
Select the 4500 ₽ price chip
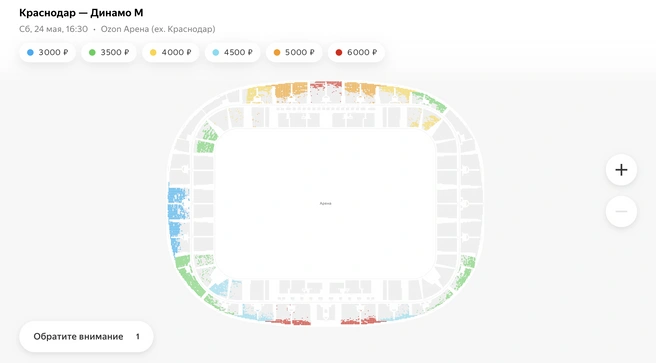point(233,52)
